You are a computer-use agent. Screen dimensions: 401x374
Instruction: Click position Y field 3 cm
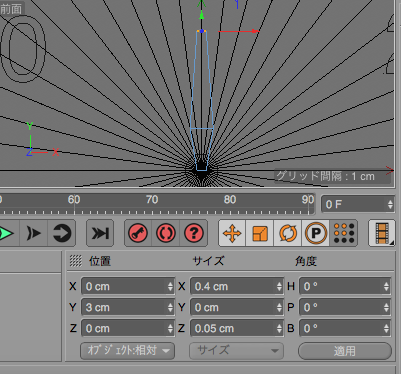pyautogui.click(x=128, y=307)
